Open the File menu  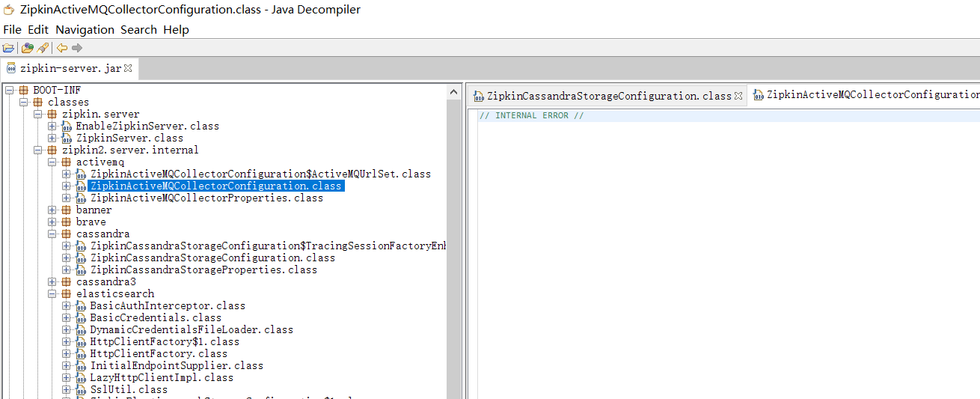point(12,30)
